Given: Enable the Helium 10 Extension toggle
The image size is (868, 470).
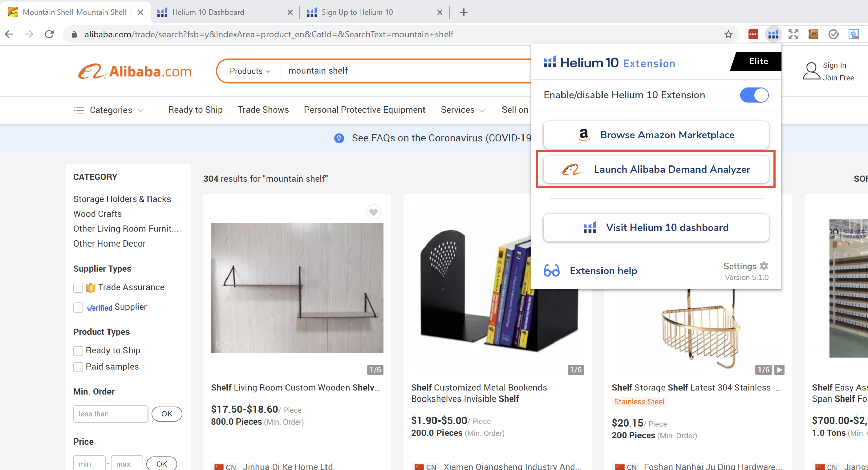Looking at the screenshot, I should pyautogui.click(x=754, y=95).
